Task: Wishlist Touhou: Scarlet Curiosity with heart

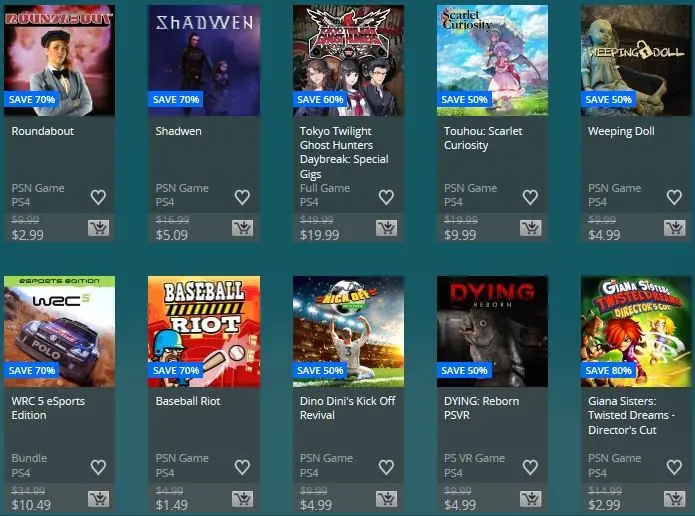Action: click(x=530, y=197)
